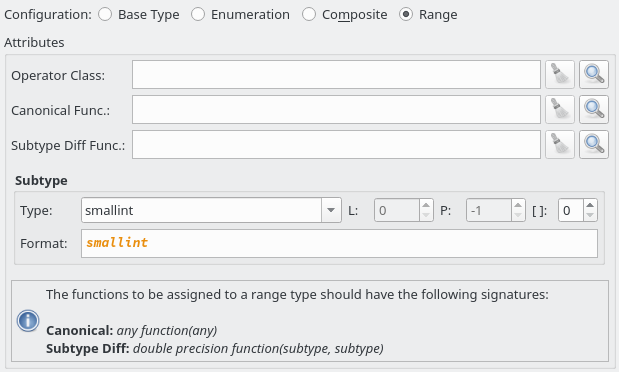Increase the array dimension [ ] value
The height and width of the screenshot is (372, 619).
coord(590,205)
